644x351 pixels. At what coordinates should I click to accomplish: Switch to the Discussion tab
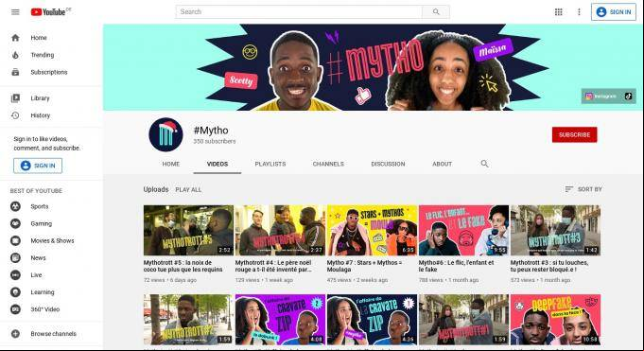click(x=388, y=164)
